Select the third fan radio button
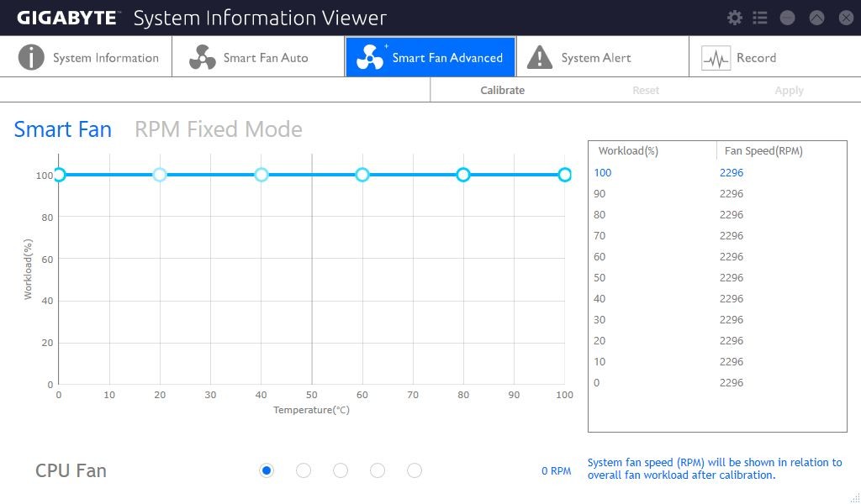861x504 pixels. click(341, 470)
